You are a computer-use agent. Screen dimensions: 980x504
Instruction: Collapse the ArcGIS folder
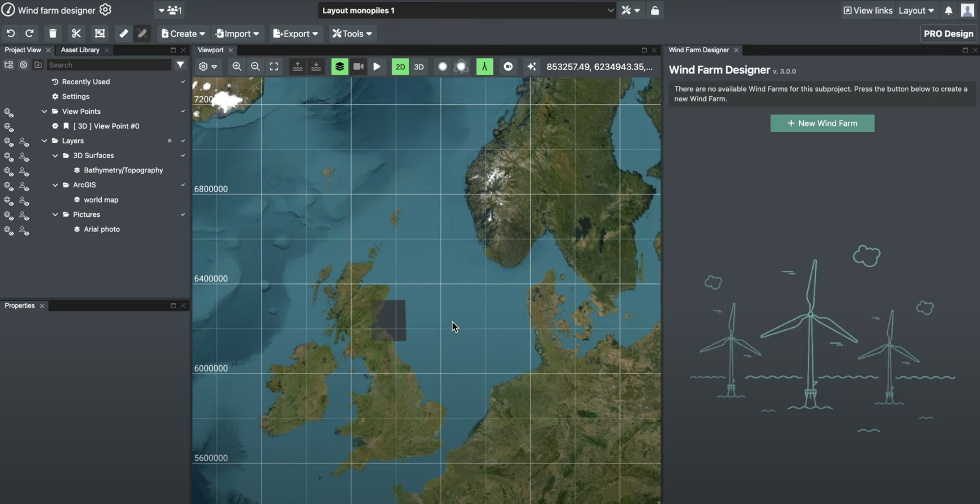coord(55,185)
